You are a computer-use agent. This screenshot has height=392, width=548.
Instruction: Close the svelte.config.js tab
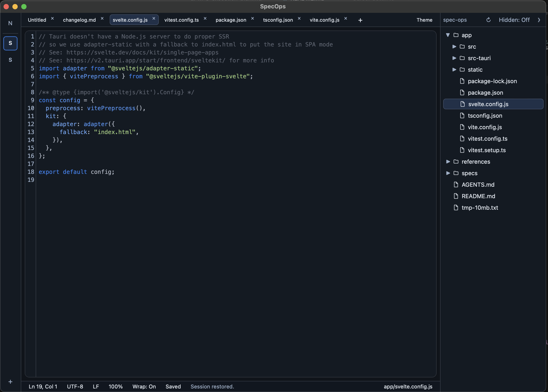coord(154,18)
